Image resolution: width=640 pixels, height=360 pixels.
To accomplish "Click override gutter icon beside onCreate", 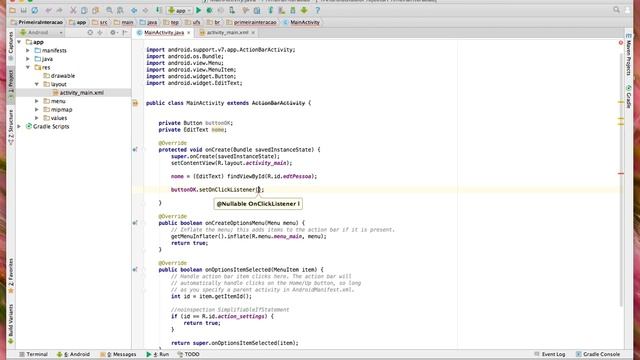I will [135, 150].
